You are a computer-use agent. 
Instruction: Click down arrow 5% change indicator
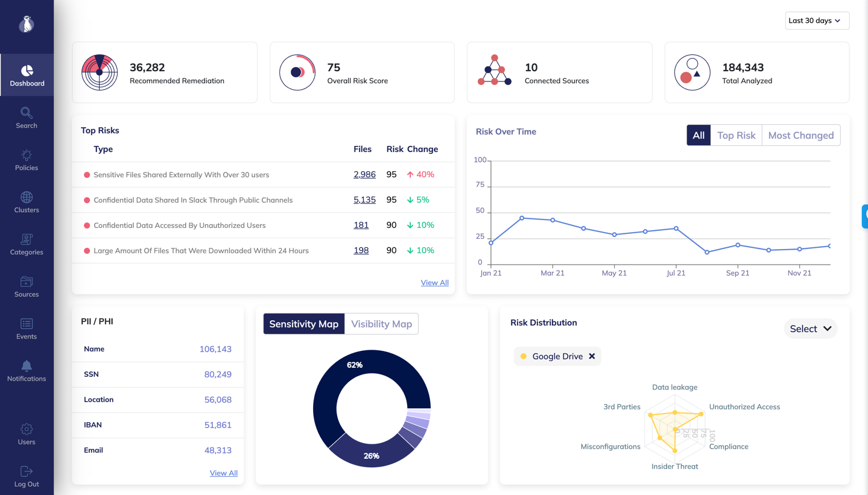[418, 200]
